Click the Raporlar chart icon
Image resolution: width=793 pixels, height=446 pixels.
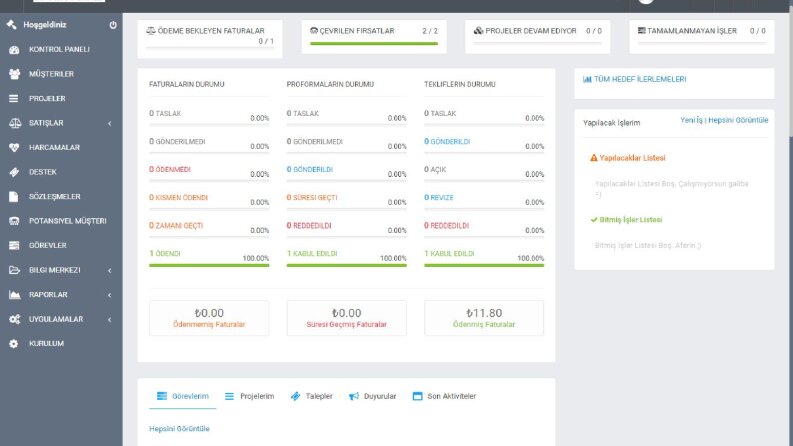(14, 294)
